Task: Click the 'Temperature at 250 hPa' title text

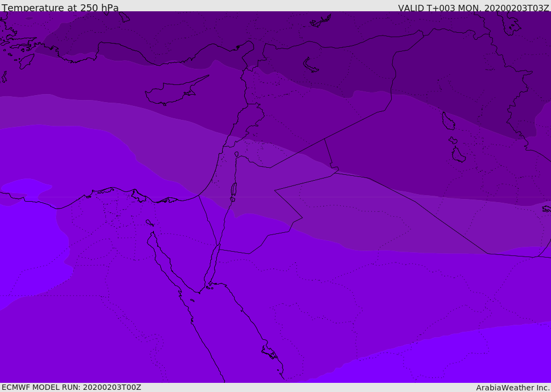Action: pyautogui.click(x=60, y=8)
